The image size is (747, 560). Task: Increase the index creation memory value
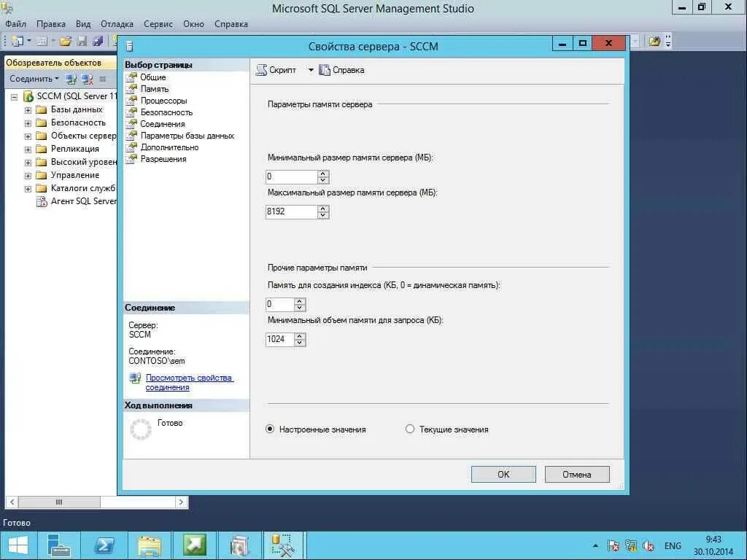300,301
